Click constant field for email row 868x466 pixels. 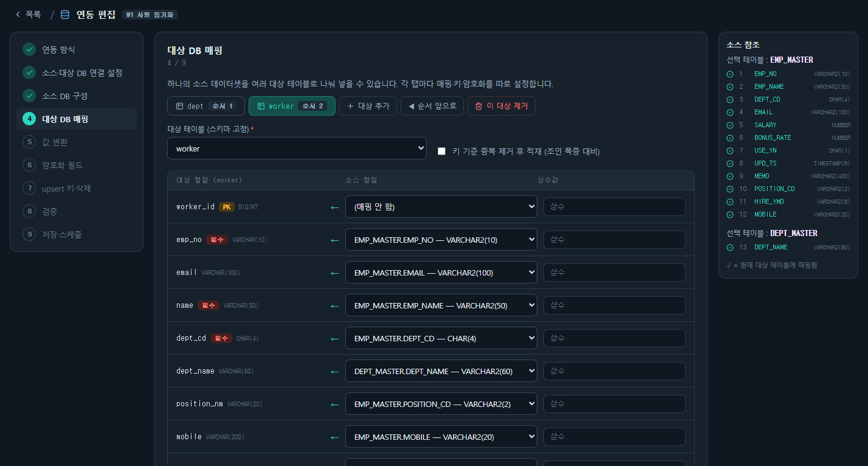(615, 273)
